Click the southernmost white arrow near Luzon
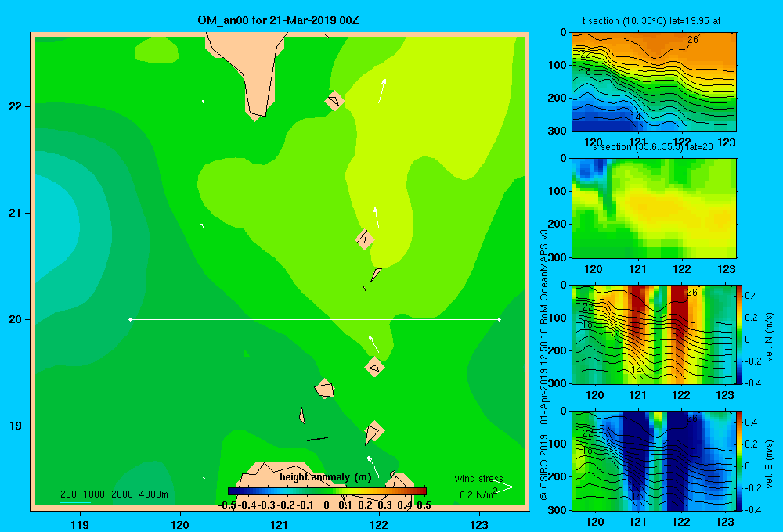The height and width of the screenshot is (532, 783). click(373, 466)
